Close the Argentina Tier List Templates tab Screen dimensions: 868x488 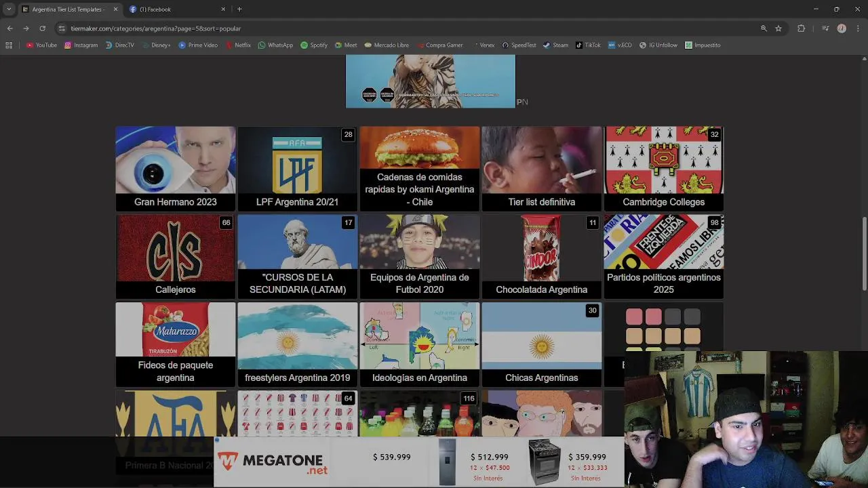[x=115, y=9]
